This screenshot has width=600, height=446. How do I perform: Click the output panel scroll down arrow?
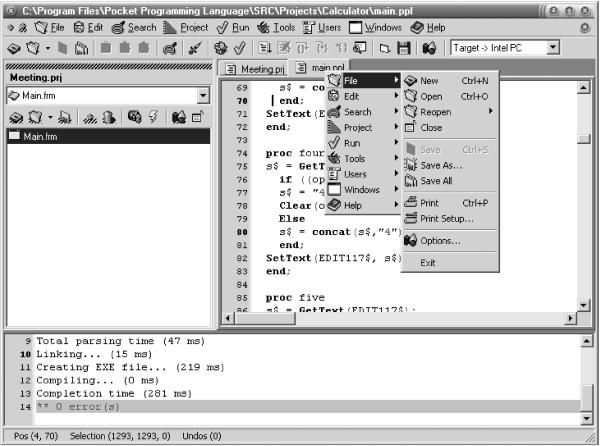click(x=587, y=417)
